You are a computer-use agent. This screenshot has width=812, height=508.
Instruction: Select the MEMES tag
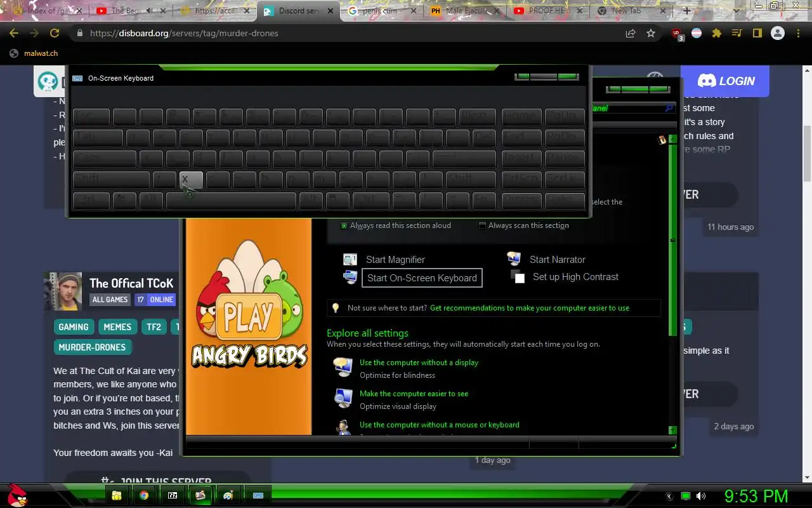117,327
